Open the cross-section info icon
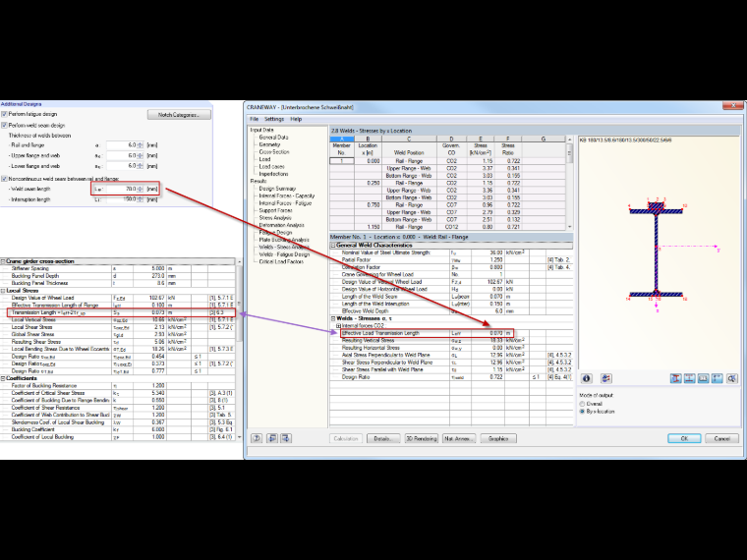 tap(586, 378)
